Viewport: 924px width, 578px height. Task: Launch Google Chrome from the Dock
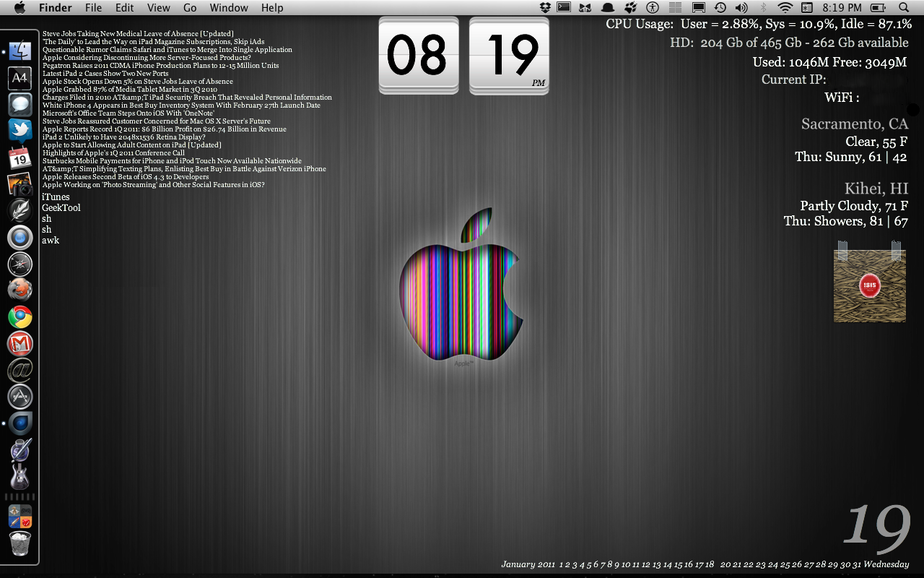tap(20, 316)
